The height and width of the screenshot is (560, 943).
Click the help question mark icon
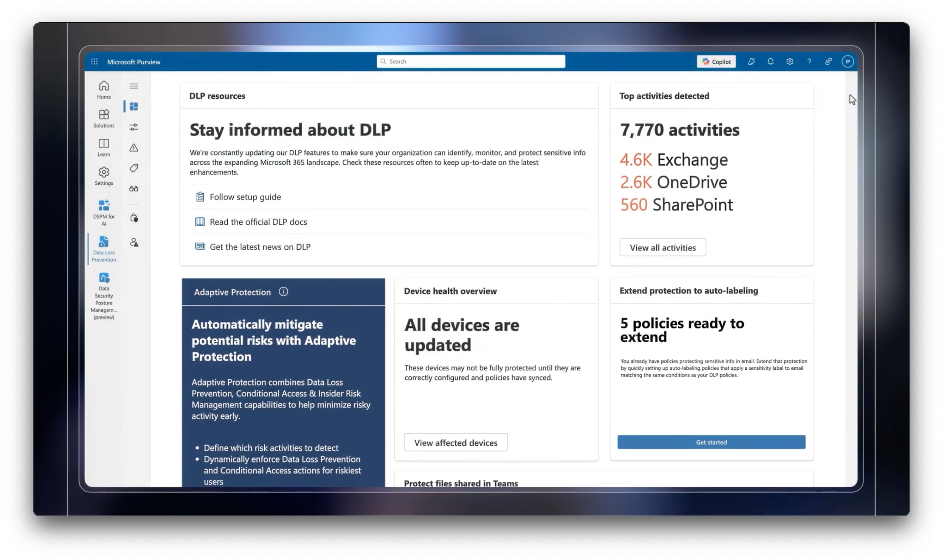pyautogui.click(x=809, y=61)
